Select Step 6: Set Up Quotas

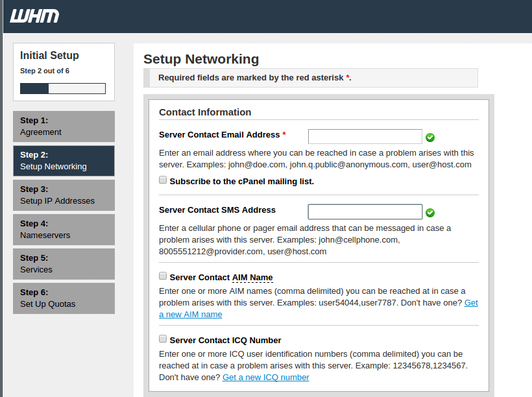pyautogui.click(x=64, y=298)
